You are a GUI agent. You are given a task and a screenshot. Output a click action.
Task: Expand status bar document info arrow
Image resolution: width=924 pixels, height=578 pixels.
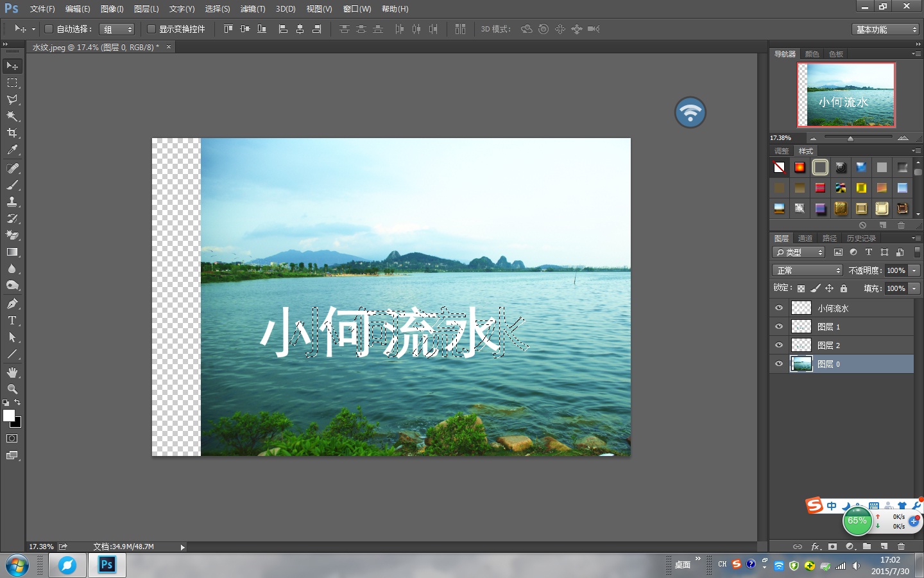tap(183, 547)
